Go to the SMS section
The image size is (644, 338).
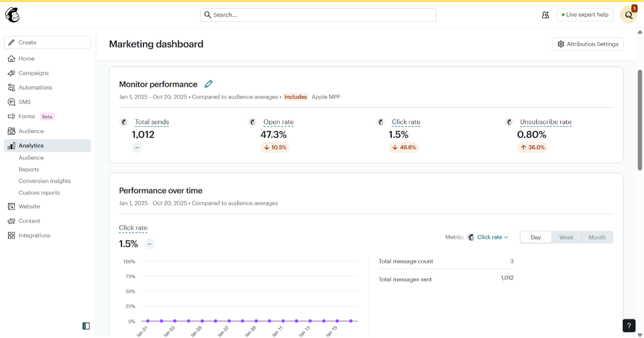click(x=47, y=102)
